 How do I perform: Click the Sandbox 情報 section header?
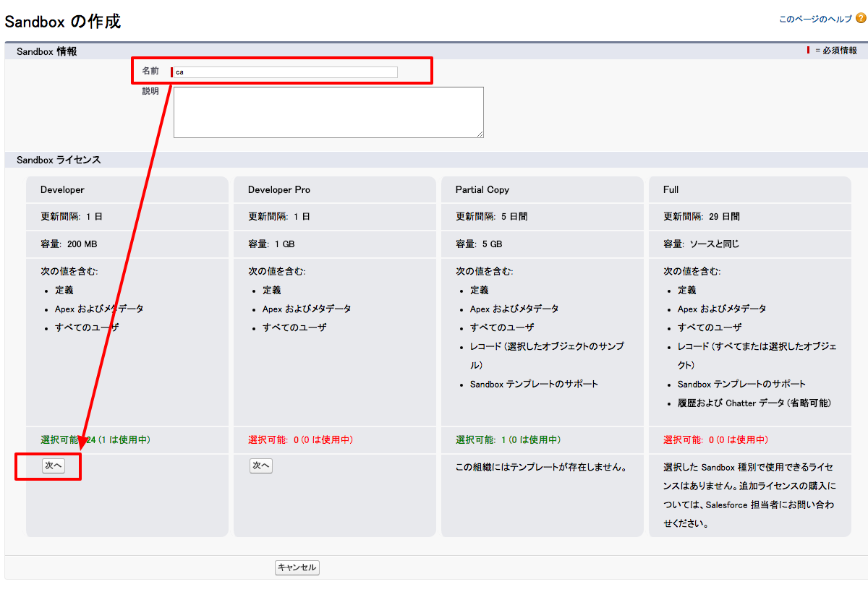46,51
